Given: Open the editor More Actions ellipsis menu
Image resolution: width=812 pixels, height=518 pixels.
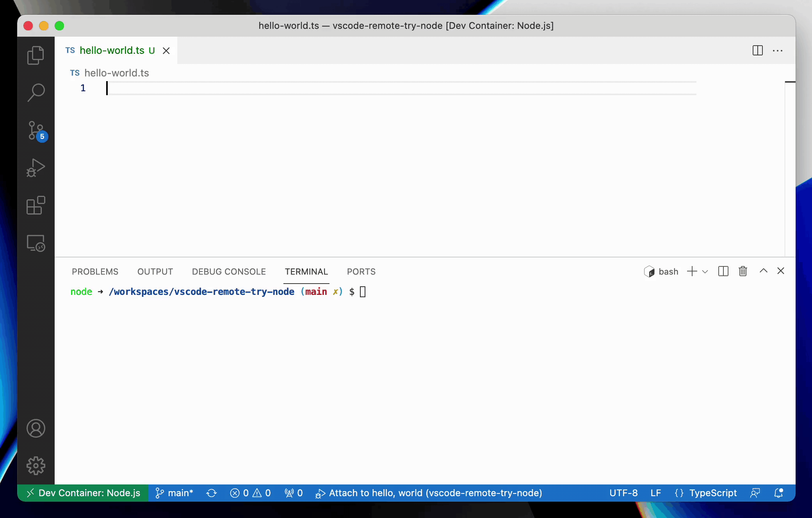Looking at the screenshot, I should [778, 50].
